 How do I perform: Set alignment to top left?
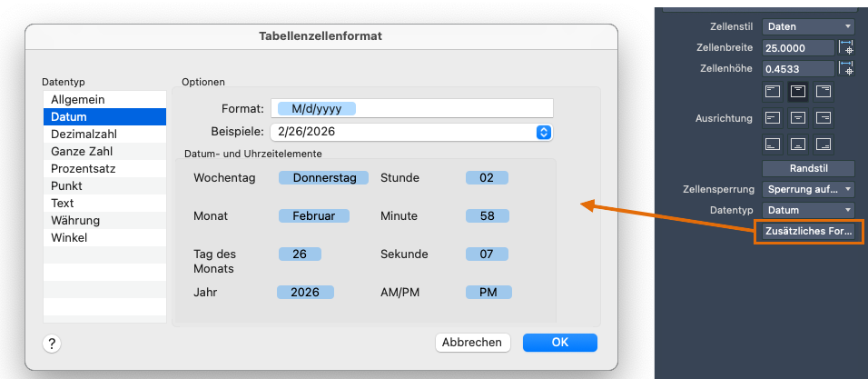pos(773,91)
